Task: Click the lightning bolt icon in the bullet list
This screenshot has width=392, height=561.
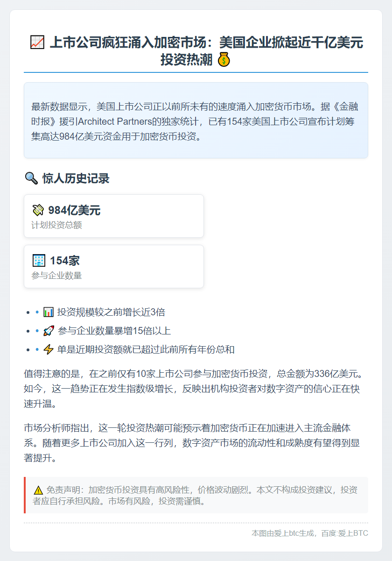Action: [x=48, y=350]
